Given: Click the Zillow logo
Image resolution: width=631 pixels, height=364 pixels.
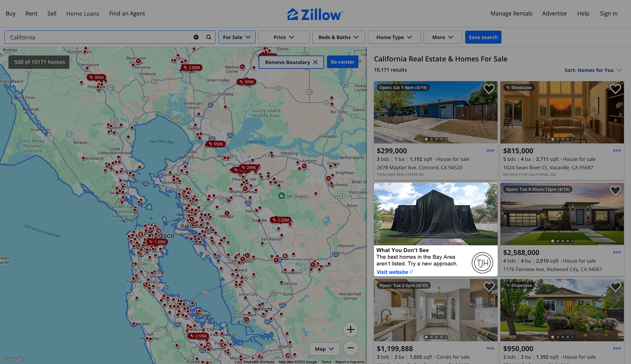Looking at the screenshot, I should tap(315, 14).
